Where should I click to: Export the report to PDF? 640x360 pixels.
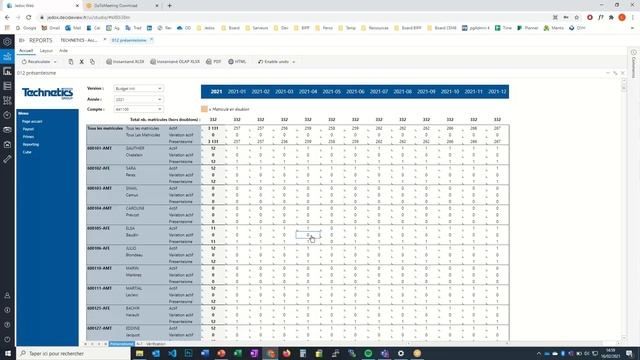(x=214, y=62)
